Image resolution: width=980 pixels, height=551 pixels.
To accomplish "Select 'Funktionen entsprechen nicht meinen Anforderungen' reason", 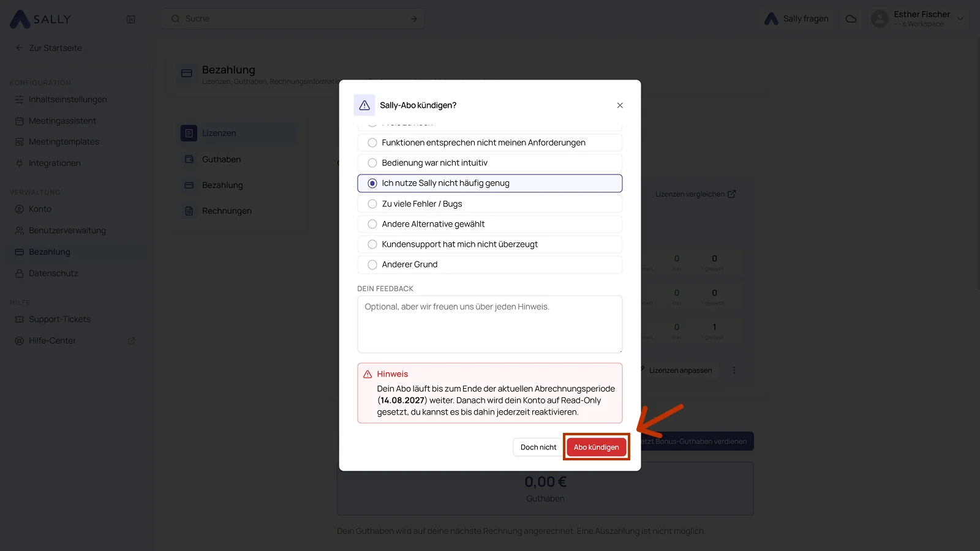I will tap(490, 143).
